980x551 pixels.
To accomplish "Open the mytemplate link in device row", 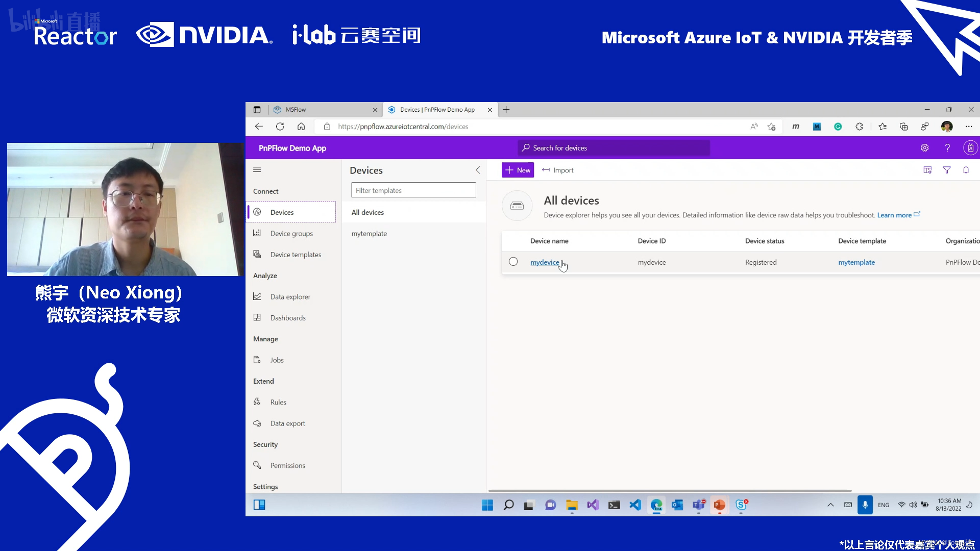I will click(856, 262).
